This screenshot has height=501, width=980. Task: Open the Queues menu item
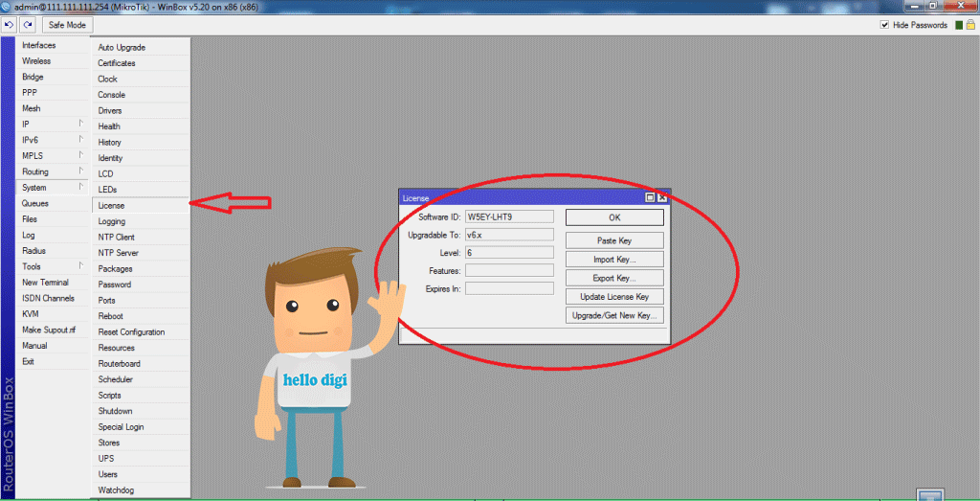coord(53,203)
